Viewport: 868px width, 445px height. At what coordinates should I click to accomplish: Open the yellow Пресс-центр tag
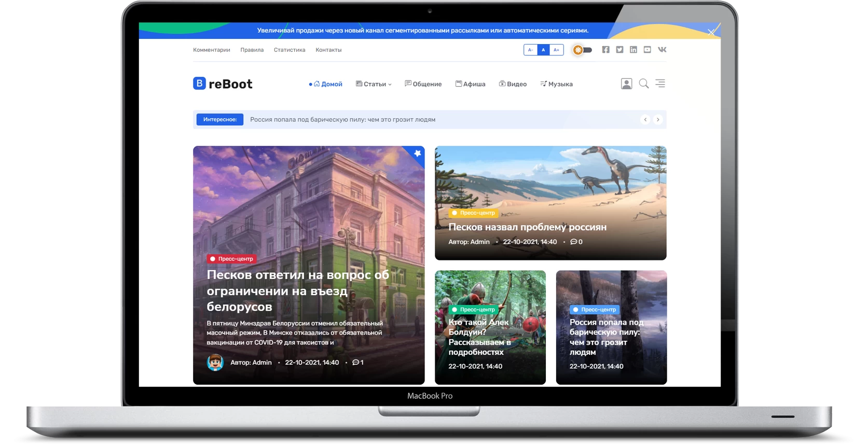pyautogui.click(x=473, y=213)
